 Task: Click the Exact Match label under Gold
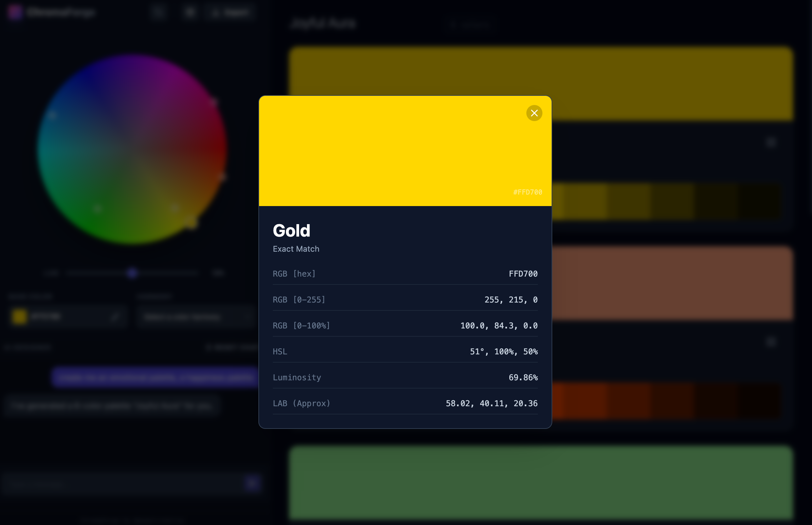coord(296,248)
